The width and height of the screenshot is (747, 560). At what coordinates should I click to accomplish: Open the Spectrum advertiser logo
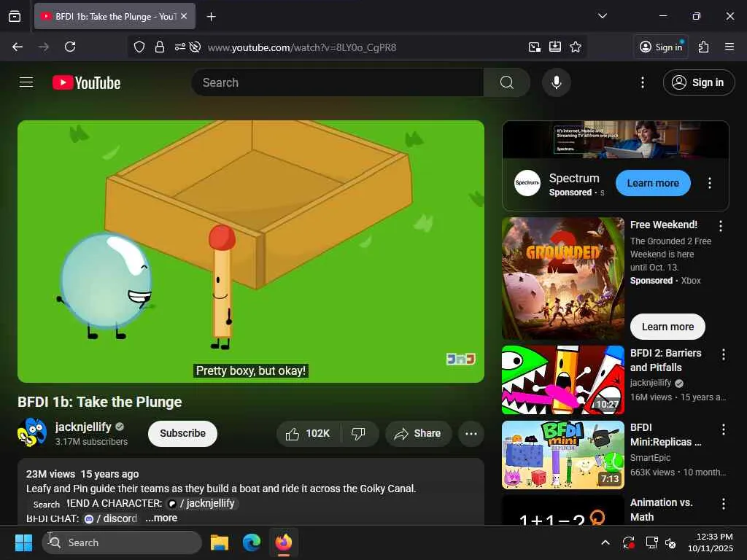(527, 183)
